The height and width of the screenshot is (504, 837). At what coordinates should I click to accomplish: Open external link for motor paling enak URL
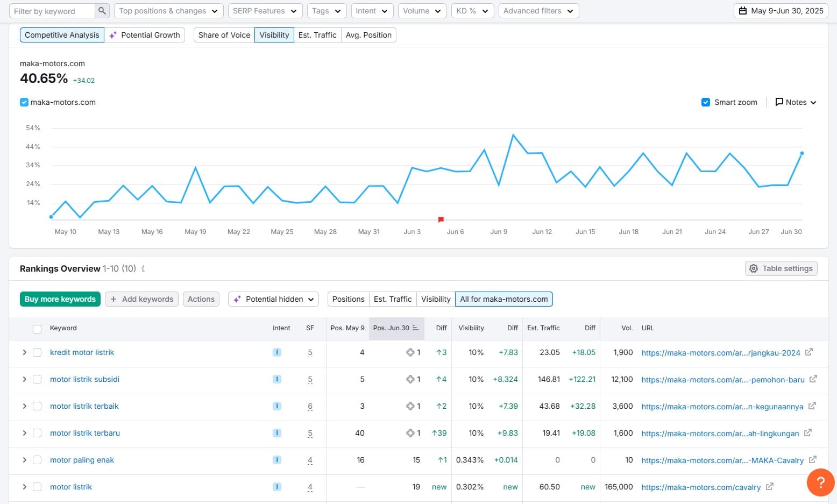(x=813, y=460)
